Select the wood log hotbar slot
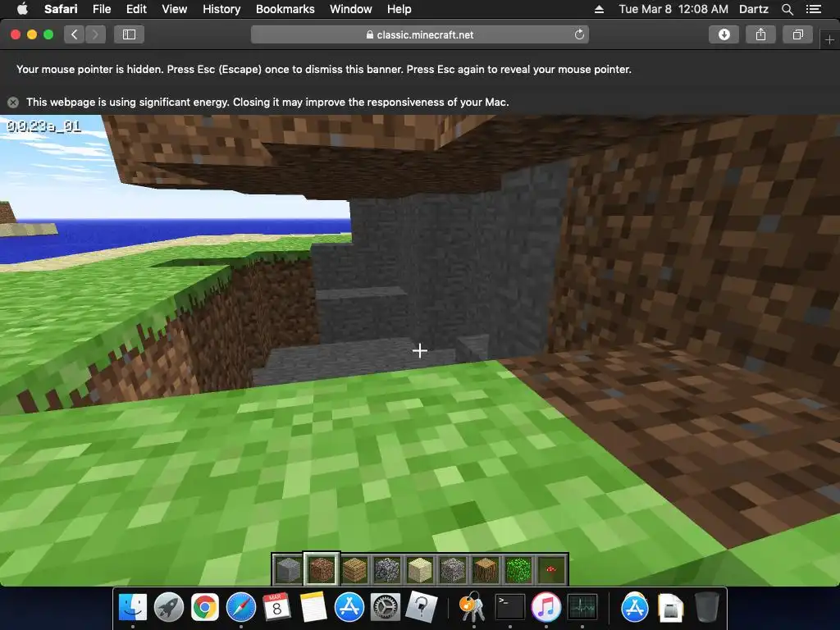 pos(486,569)
